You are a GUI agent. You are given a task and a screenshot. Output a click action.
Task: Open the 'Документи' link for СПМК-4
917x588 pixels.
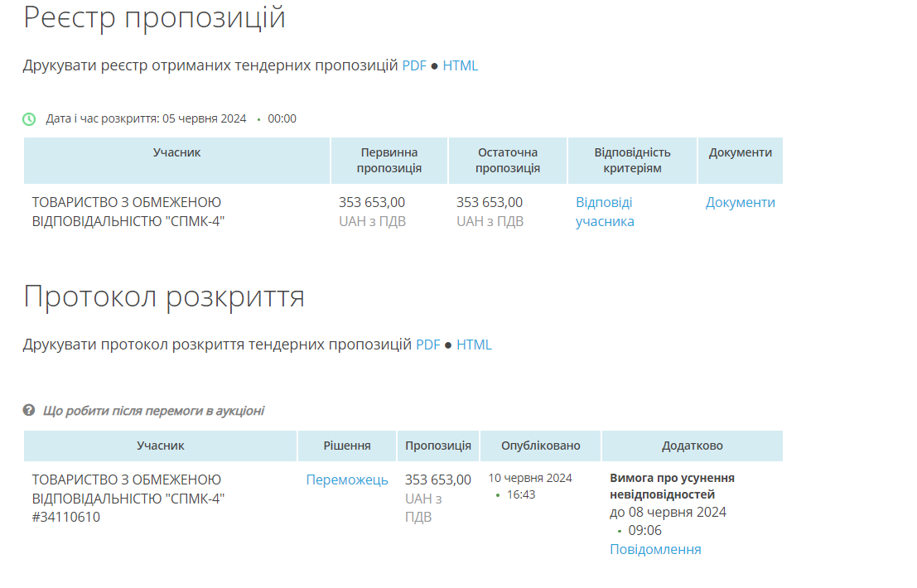740,202
